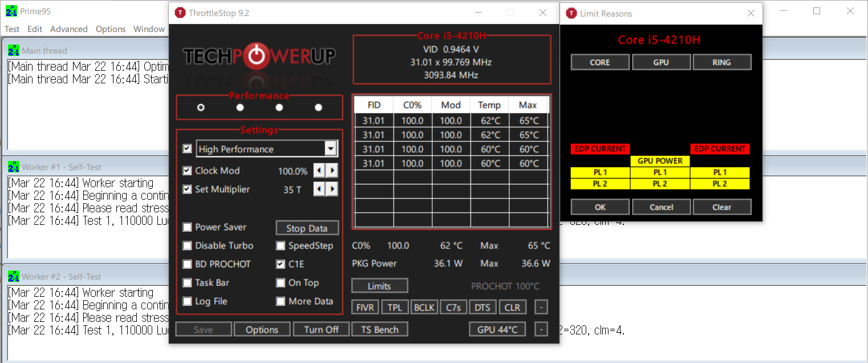Enable the SpeedStep checkbox

(281, 245)
